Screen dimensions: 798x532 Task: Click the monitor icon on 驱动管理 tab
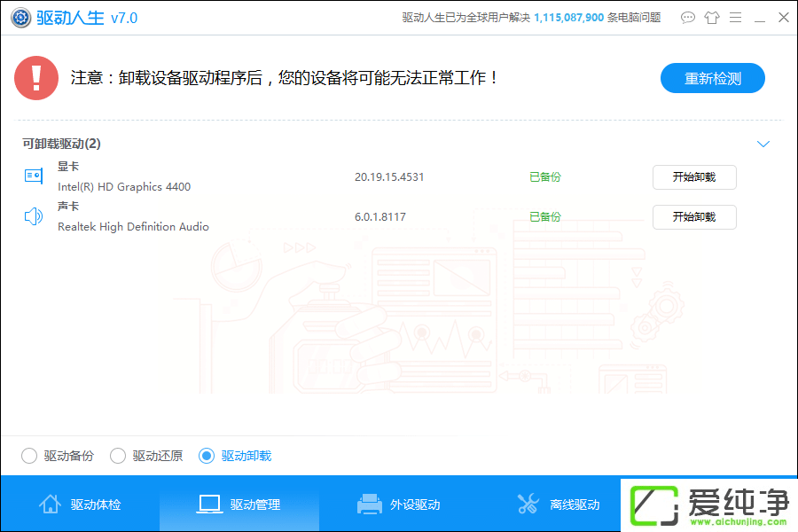coord(209,503)
